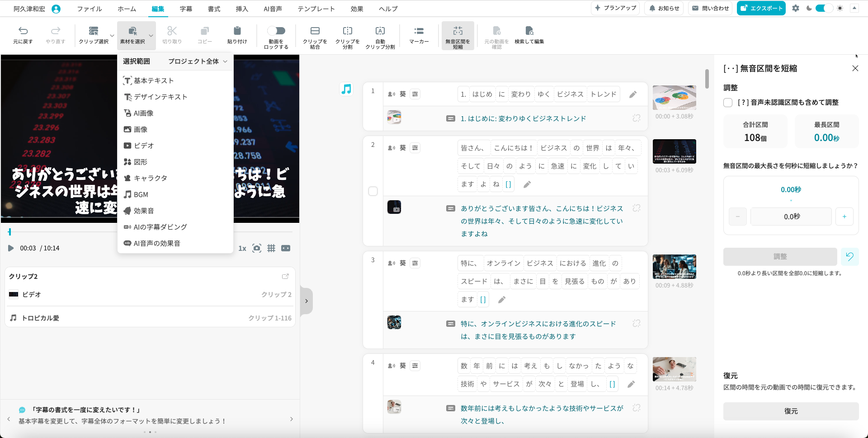
Task: Open the 字幕 menu tab
Action: pyautogui.click(x=186, y=9)
